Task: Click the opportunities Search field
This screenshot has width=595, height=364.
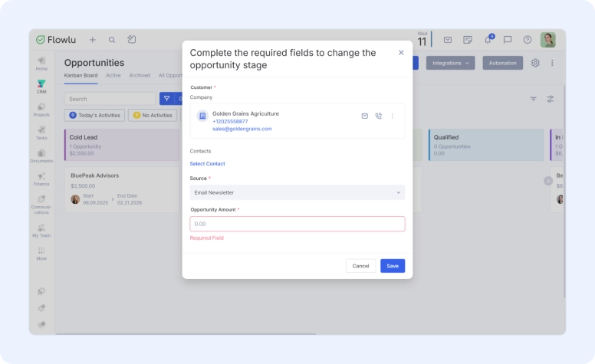Action: coord(110,99)
